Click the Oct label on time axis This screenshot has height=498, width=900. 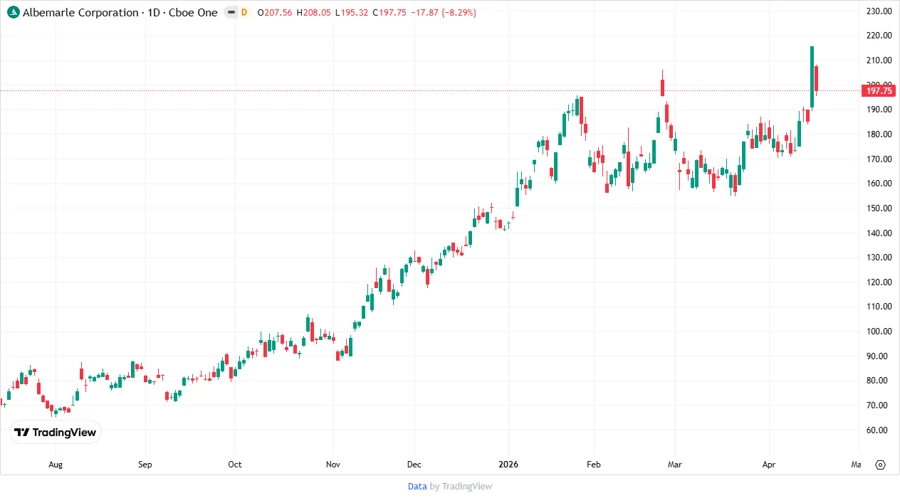[235, 465]
